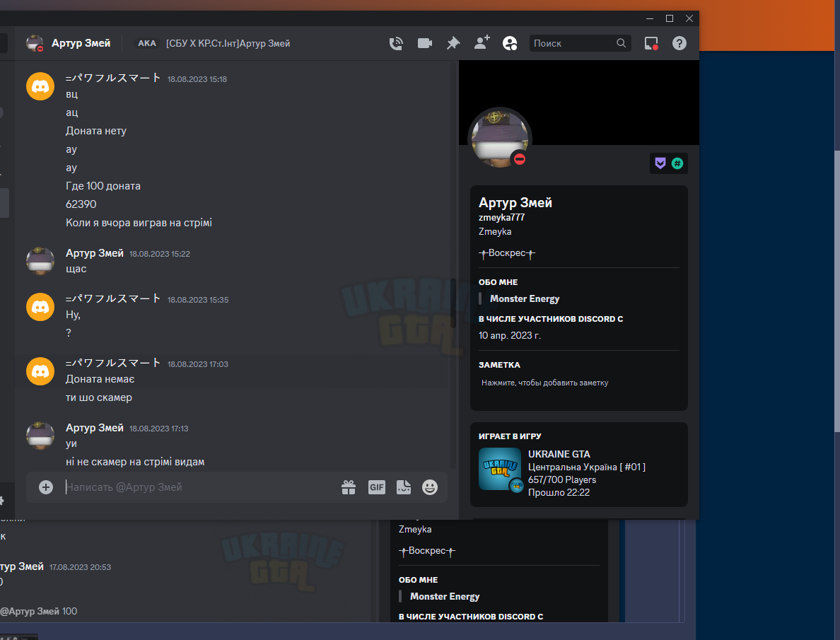Click message 'Где 100 доната'
840x640 pixels.
click(103, 186)
